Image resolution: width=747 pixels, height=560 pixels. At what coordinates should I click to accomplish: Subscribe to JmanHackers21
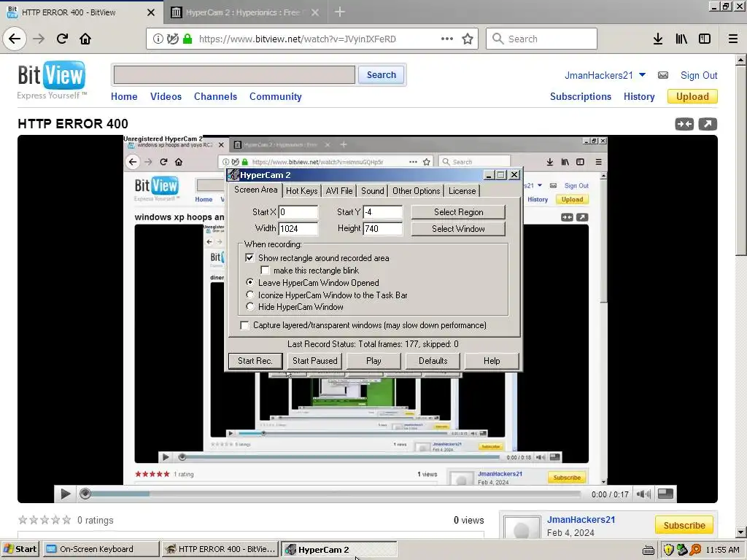pyautogui.click(x=684, y=526)
